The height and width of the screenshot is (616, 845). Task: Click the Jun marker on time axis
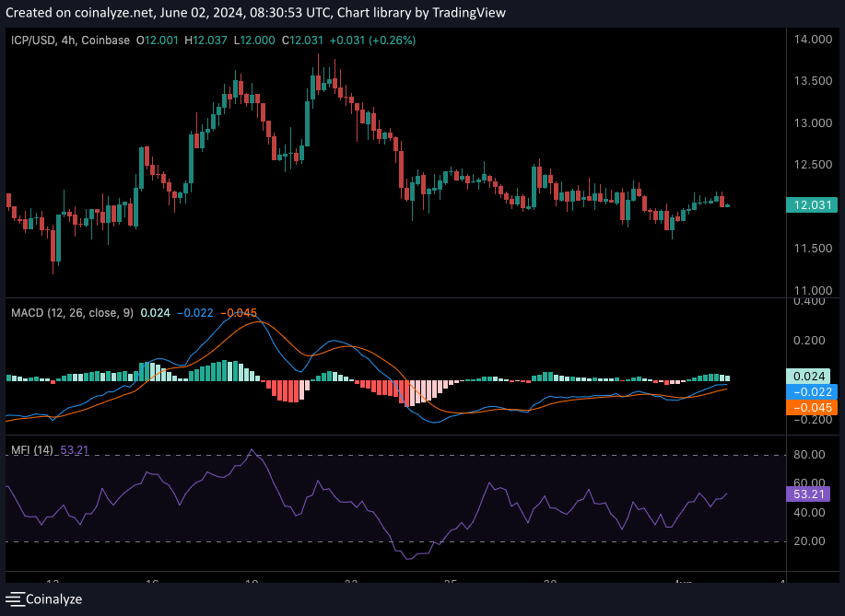(x=684, y=583)
